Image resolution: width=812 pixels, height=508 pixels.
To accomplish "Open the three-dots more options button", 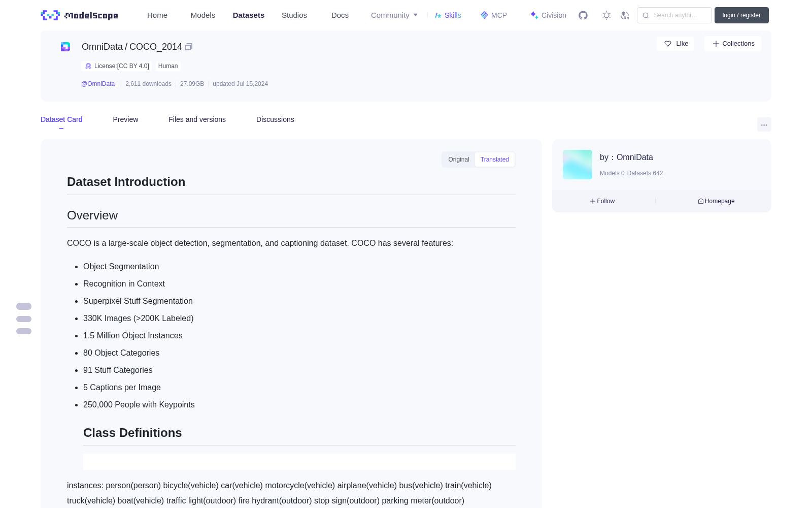I will point(764,124).
